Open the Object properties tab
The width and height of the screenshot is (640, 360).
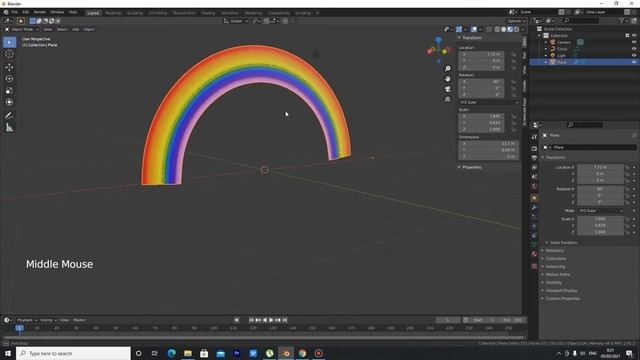(534, 198)
